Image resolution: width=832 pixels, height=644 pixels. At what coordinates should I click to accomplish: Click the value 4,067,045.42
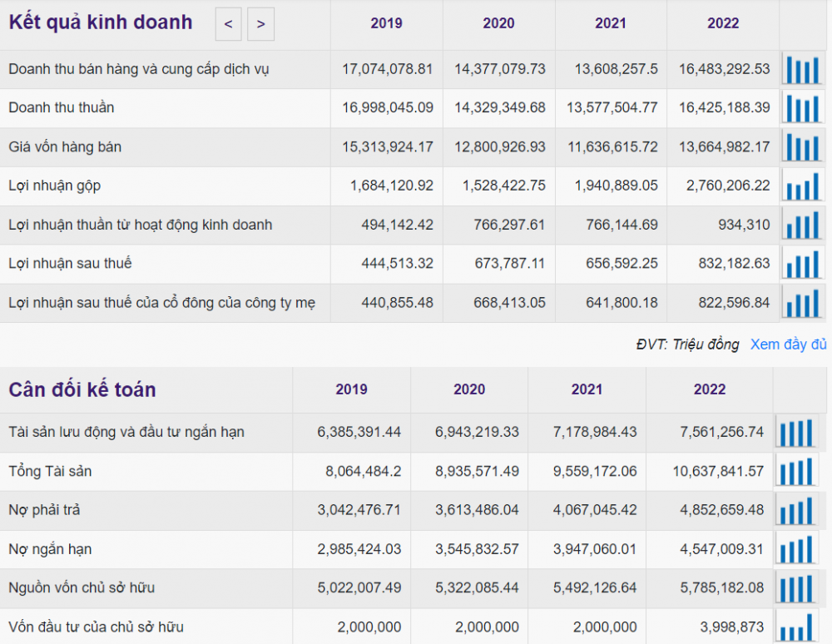(595, 510)
